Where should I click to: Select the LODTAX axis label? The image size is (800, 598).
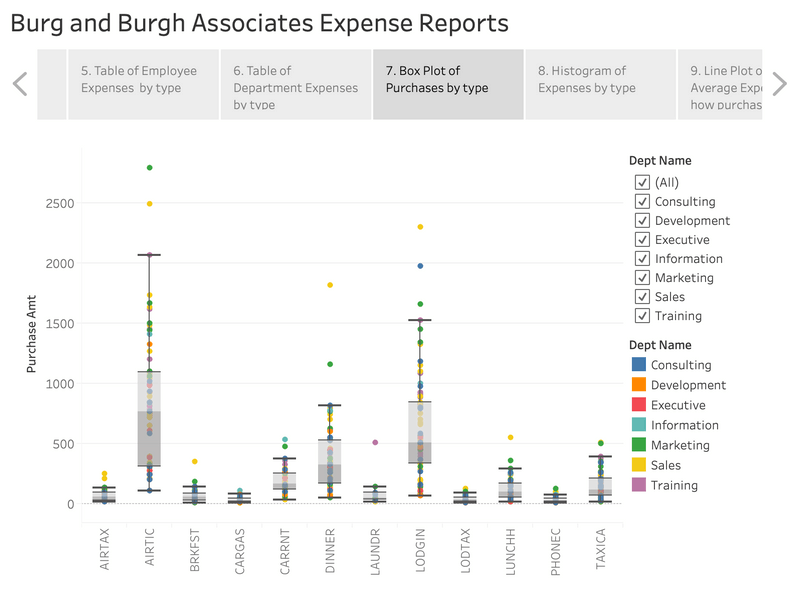(465, 551)
